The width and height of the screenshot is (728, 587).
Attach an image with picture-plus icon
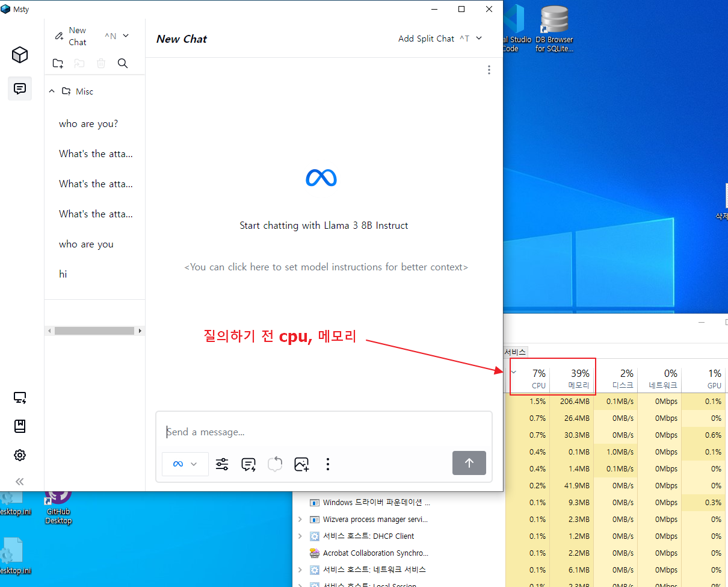[x=301, y=464]
